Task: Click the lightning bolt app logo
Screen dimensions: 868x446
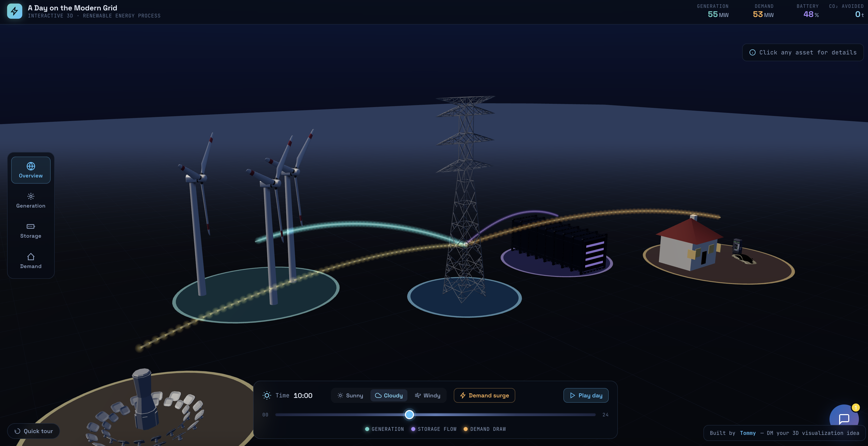Action: click(x=14, y=11)
